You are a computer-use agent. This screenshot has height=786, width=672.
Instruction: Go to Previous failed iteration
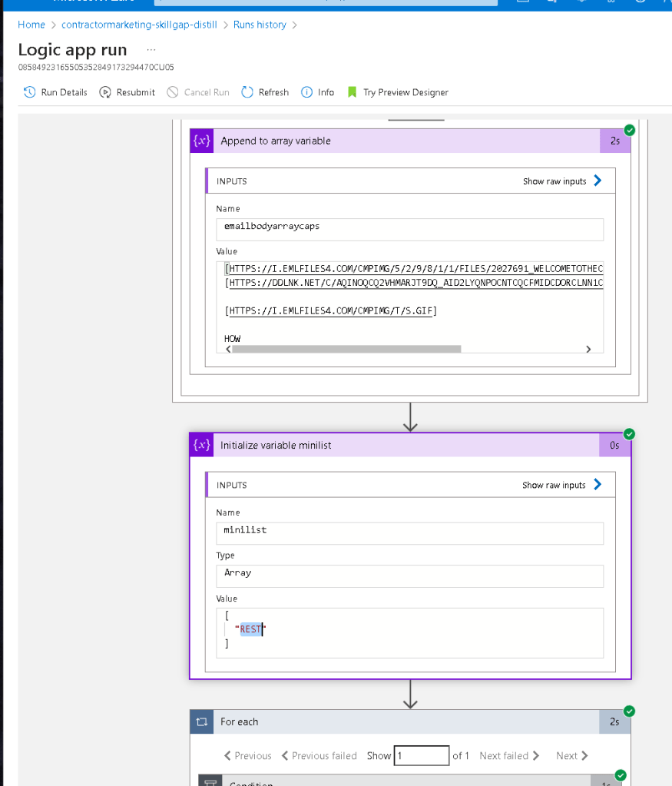coord(319,755)
